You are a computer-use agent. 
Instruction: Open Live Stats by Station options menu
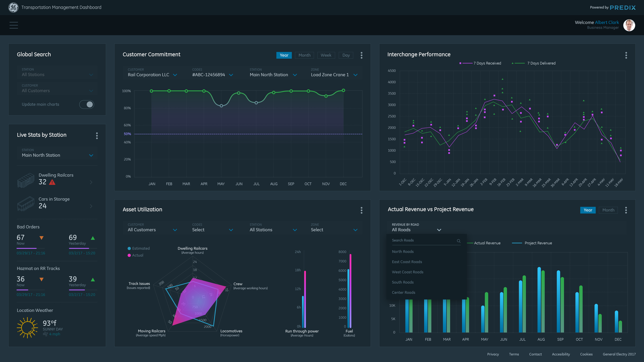pos(97,136)
